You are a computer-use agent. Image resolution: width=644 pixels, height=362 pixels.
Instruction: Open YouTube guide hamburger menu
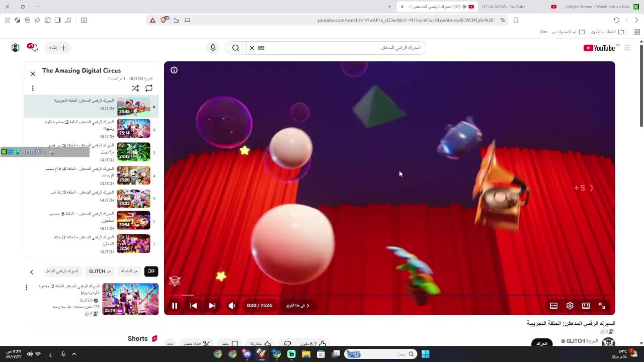coord(627,48)
